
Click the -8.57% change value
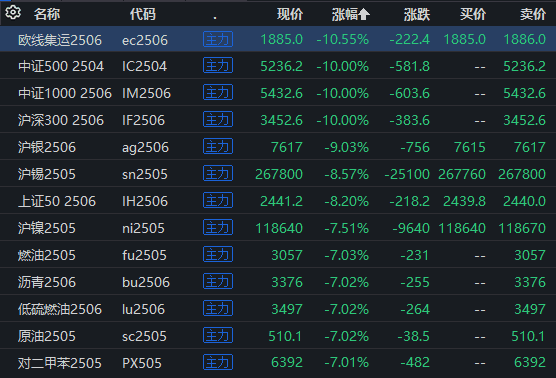pos(346,174)
